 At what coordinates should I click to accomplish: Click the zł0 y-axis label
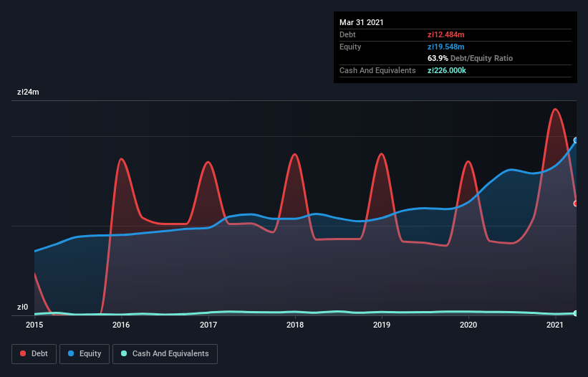[x=22, y=307]
